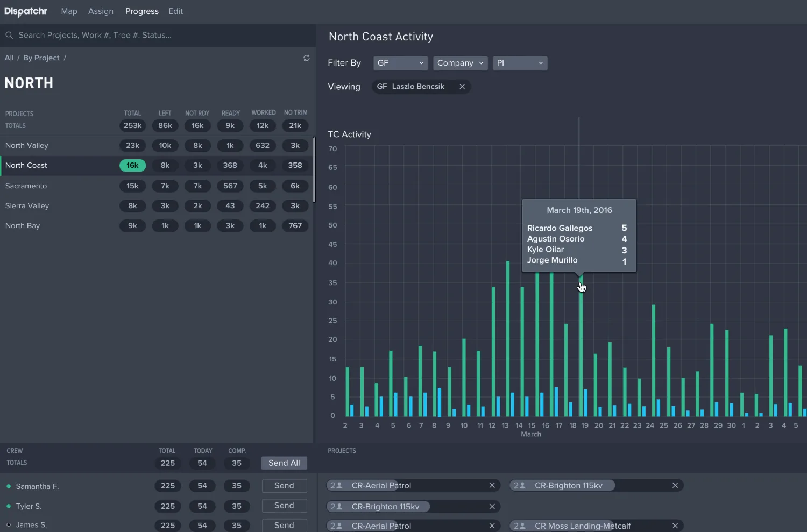
Task: Click the Dispatchr logo
Action: [x=26, y=11]
